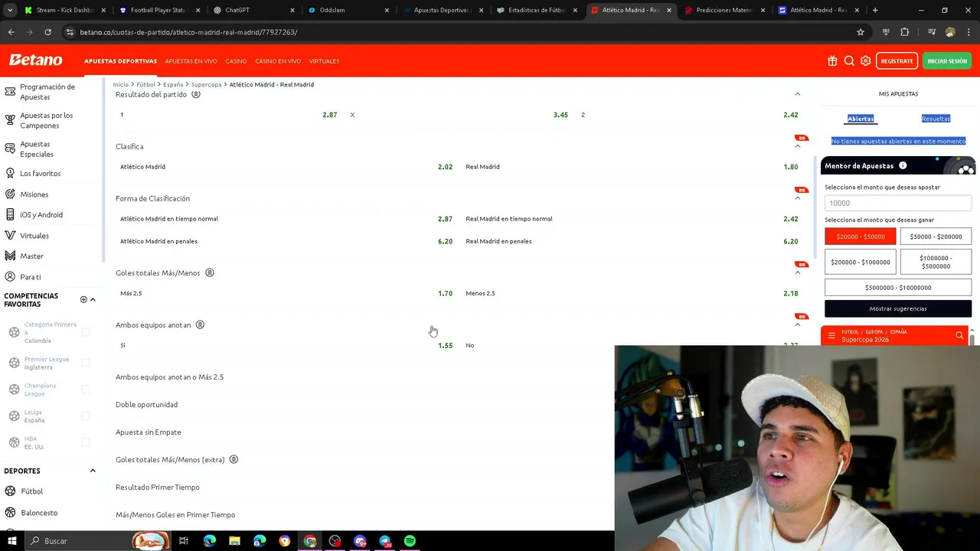
Task: Open the gift promotions icon in header
Action: pyautogui.click(x=832, y=61)
